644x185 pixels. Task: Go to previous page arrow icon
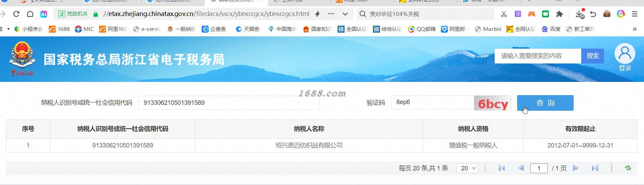[x=521, y=168]
